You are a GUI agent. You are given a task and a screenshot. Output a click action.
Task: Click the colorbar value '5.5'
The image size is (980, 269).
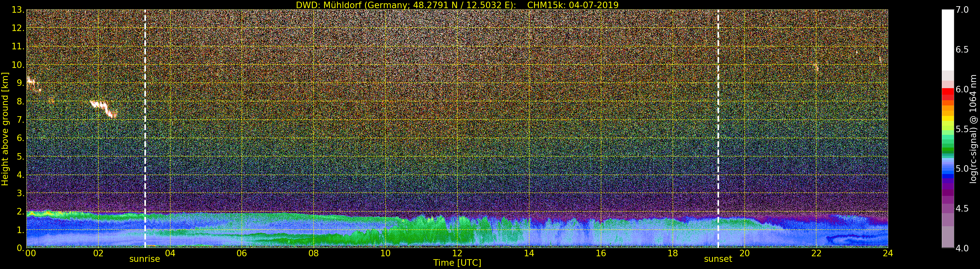tap(962, 129)
